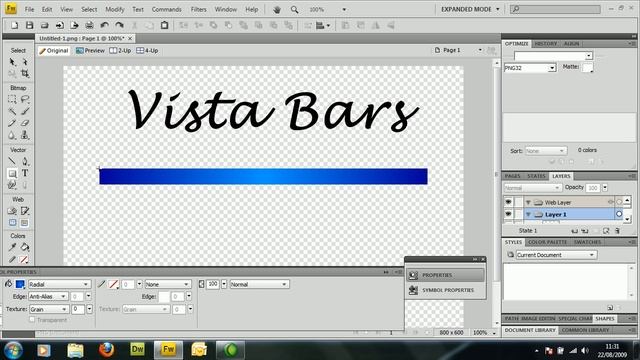640x360 pixels.
Task: Collapse the Web Layer group
Action: click(x=528, y=202)
